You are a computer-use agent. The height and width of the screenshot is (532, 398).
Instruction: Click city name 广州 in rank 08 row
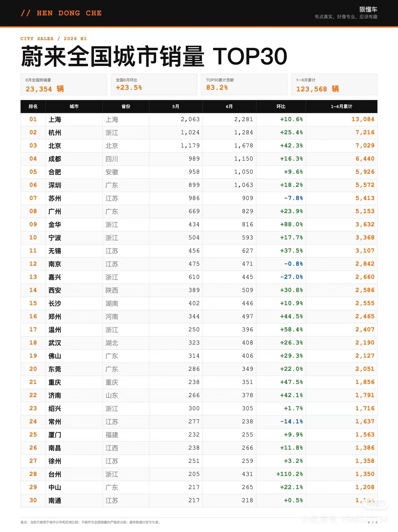55,212
